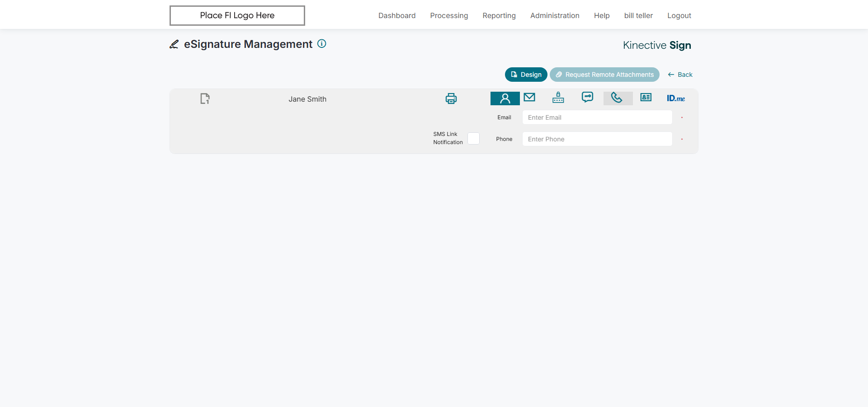Image resolution: width=868 pixels, height=407 pixels.
Task: Click the eSignature Management heading
Action: tap(248, 44)
